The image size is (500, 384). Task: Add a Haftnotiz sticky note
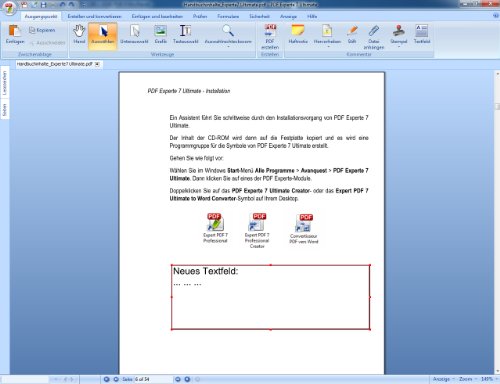point(298,35)
